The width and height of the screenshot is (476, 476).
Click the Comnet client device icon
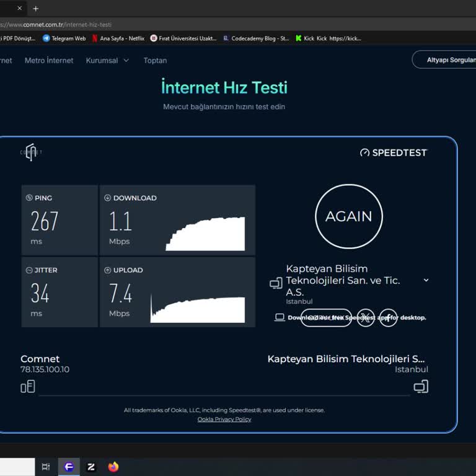(28, 387)
